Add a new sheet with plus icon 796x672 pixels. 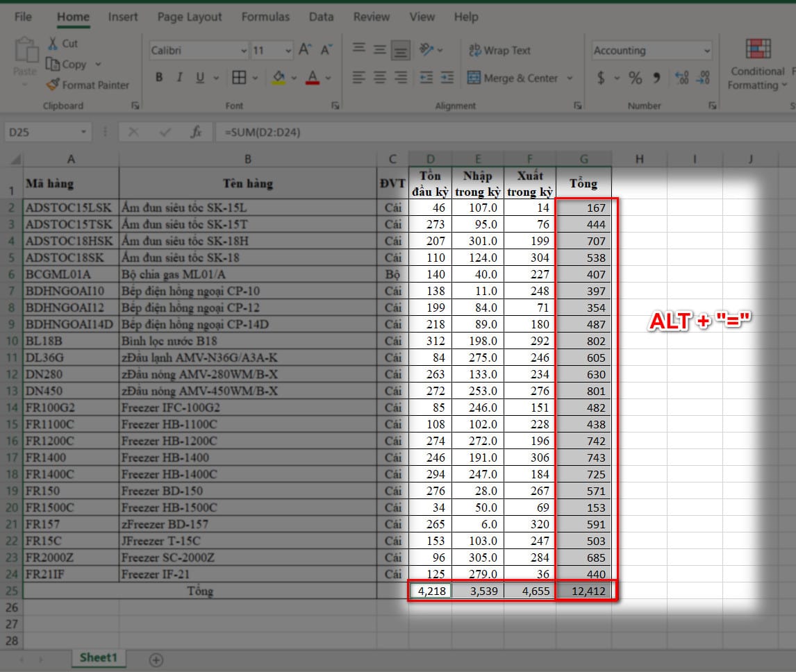click(x=156, y=660)
